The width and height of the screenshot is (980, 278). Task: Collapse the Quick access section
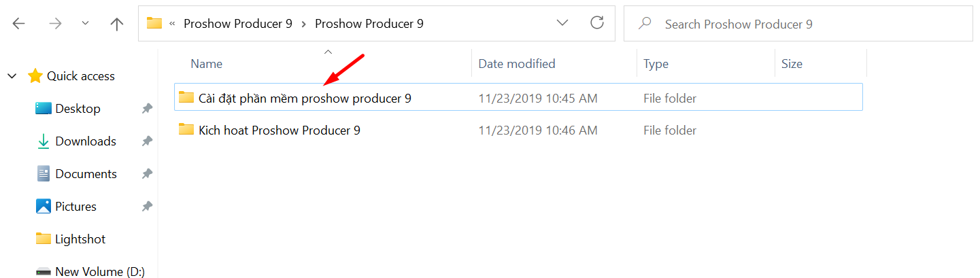(x=12, y=76)
